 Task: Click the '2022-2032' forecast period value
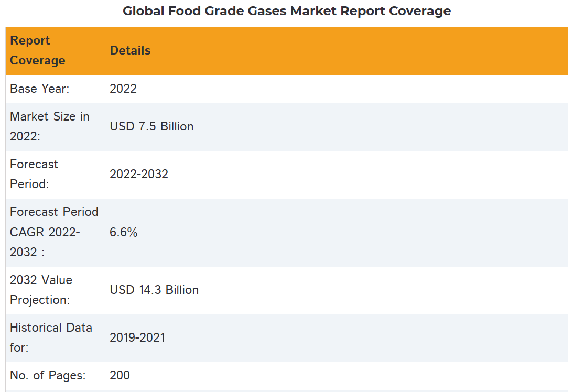[x=139, y=175]
